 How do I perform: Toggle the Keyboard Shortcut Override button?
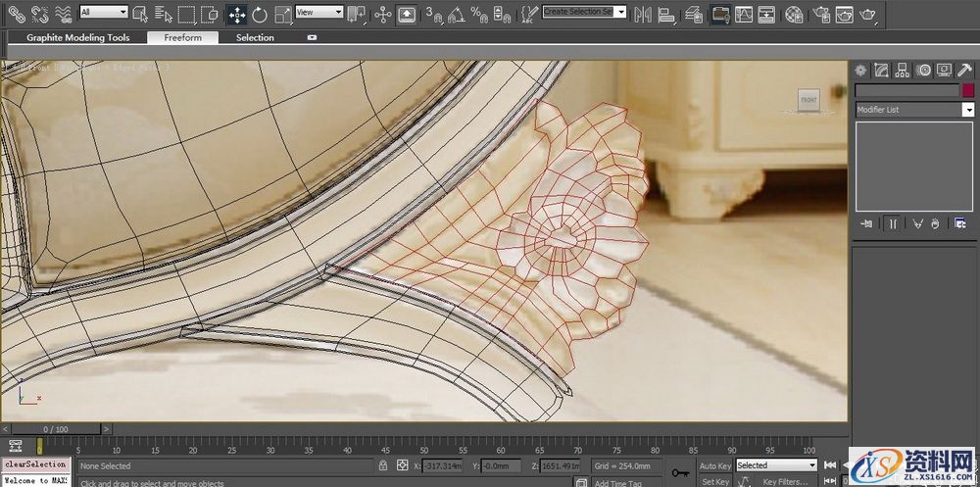point(407,14)
